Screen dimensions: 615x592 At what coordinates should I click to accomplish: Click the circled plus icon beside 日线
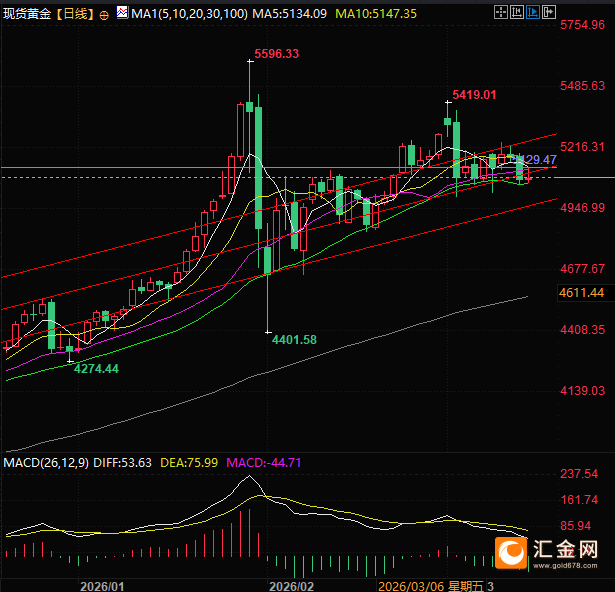(104, 15)
